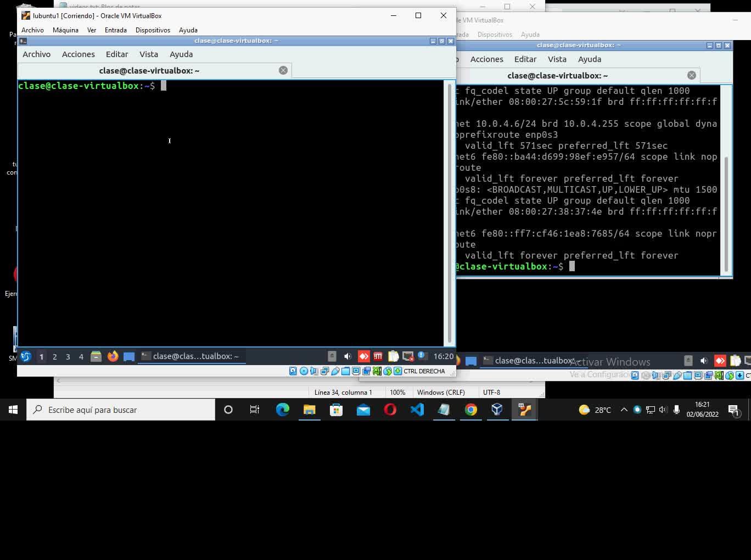Open Entrada menu in lubuntu1 VirtualBox window
This screenshot has width=751, height=560.
pyautogui.click(x=116, y=30)
